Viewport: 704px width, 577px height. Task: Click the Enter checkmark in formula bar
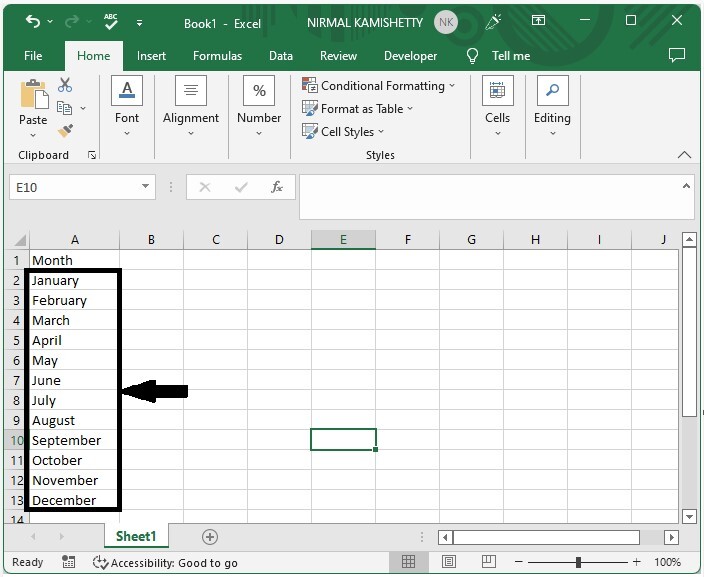[x=242, y=187]
